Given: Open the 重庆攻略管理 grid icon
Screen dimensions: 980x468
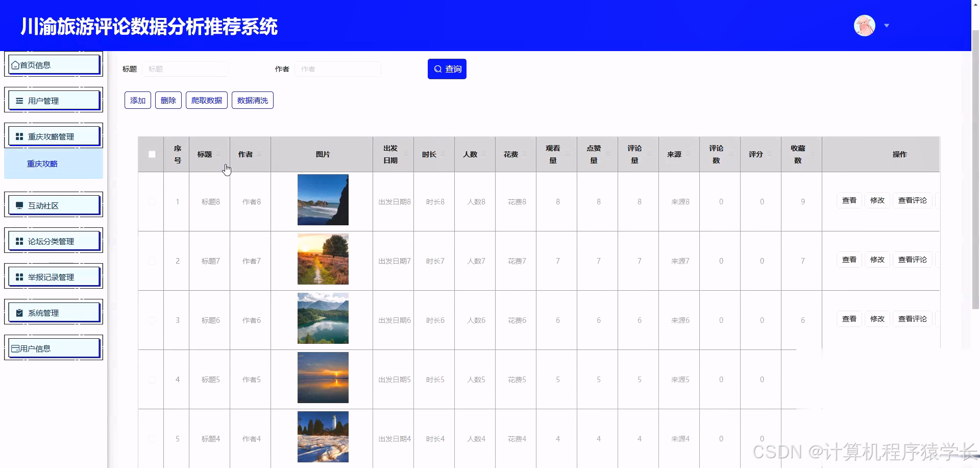Looking at the screenshot, I should pyautogui.click(x=19, y=136).
